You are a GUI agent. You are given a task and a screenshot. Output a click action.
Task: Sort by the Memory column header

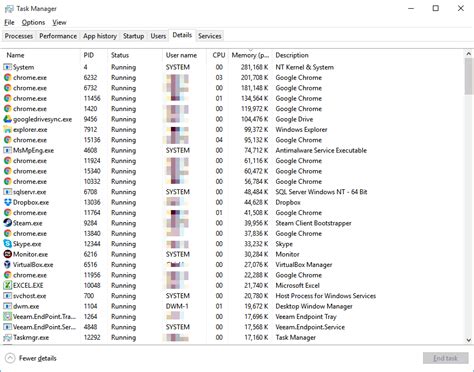(x=250, y=55)
